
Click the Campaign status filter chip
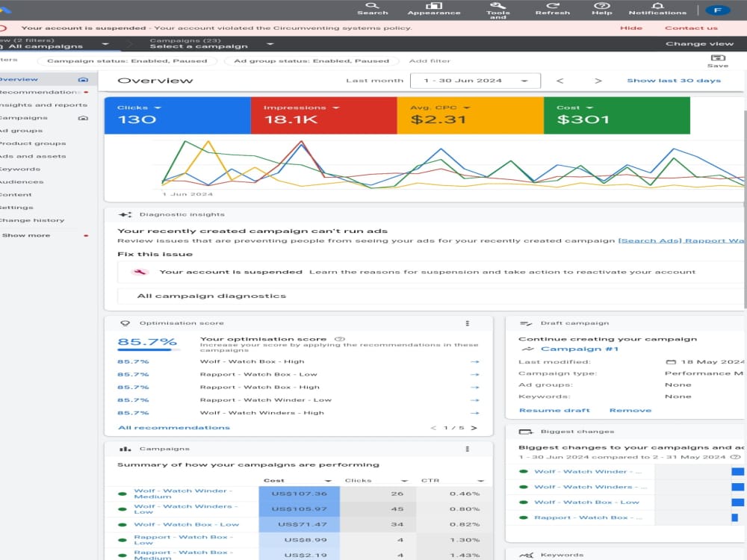127,61
